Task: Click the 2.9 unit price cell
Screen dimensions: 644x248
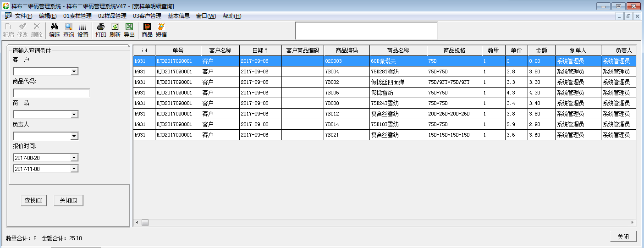Action: 516,124
